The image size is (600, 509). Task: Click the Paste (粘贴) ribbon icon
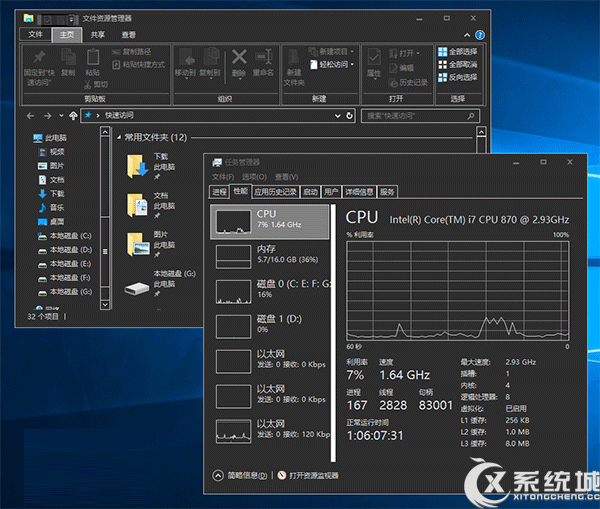click(93, 57)
